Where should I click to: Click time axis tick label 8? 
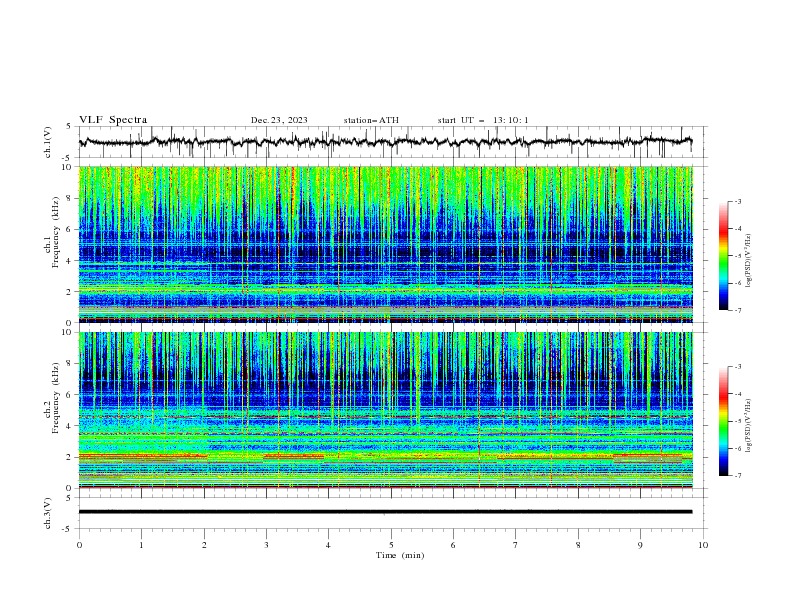578,545
